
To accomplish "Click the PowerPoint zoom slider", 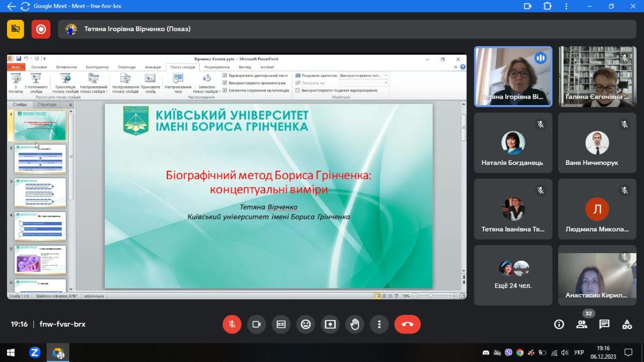I will 430,295.
